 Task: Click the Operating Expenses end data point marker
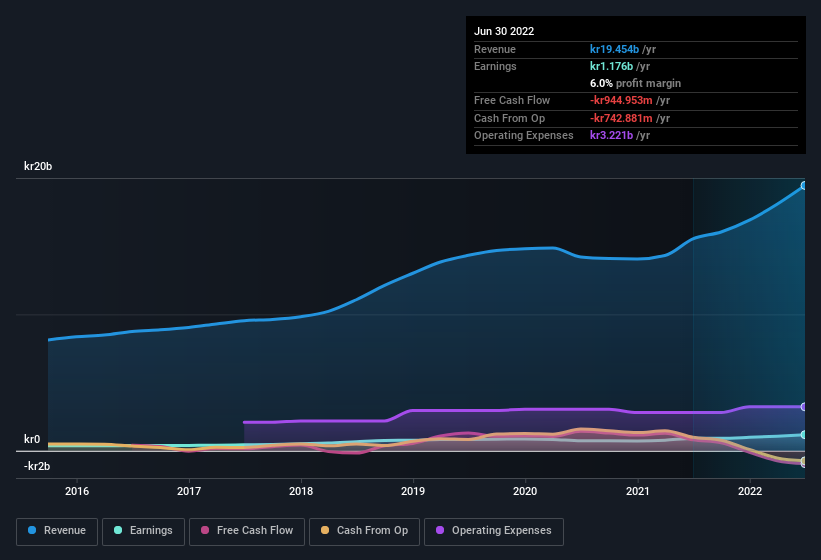click(x=804, y=407)
